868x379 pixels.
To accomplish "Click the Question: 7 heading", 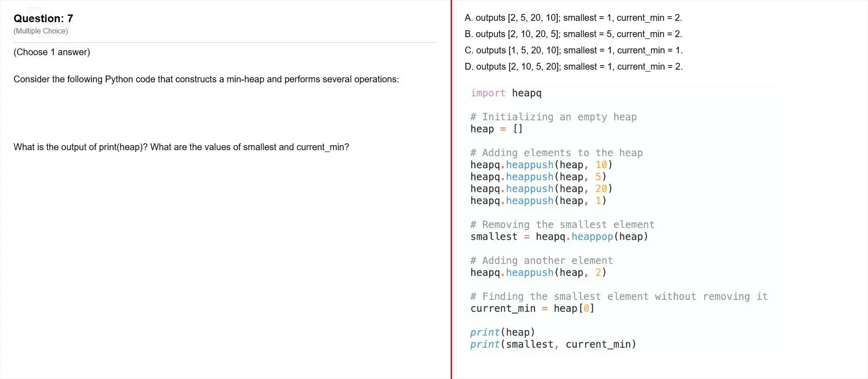I will click(x=43, y=19).
